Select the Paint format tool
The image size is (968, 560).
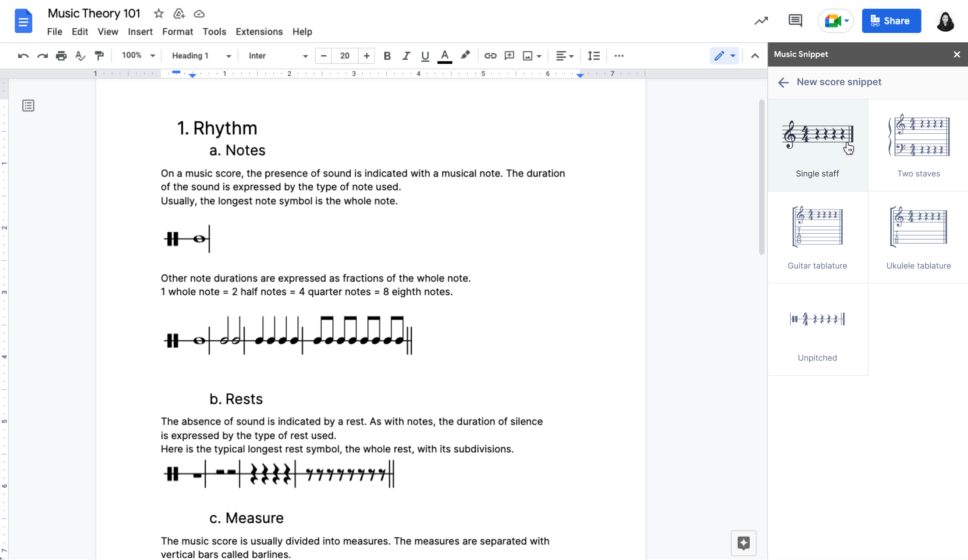point(99,56)
